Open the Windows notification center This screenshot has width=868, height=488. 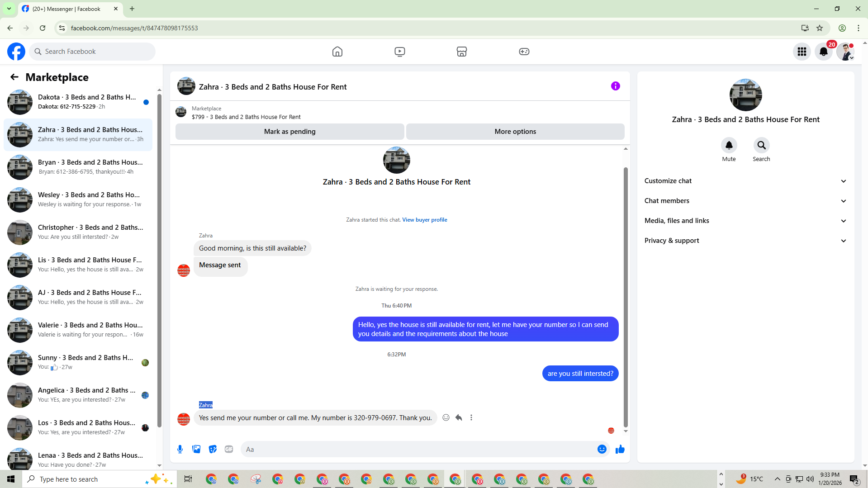coord(854,479)
